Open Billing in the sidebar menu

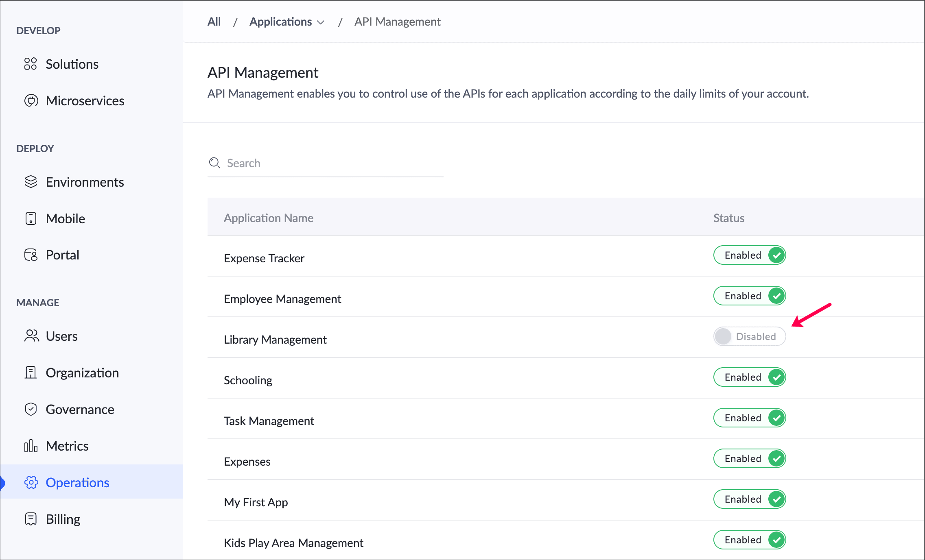pyautogui.click(x=63, y=519)
